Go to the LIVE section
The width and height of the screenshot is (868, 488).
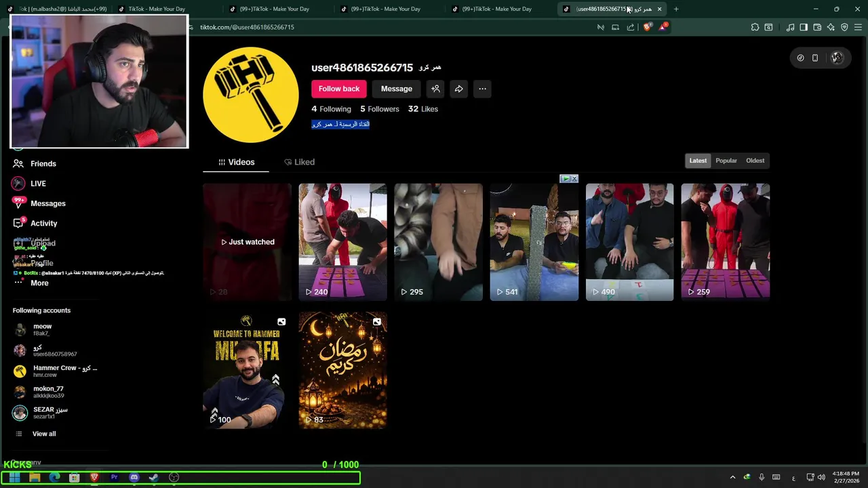[28, 184]
